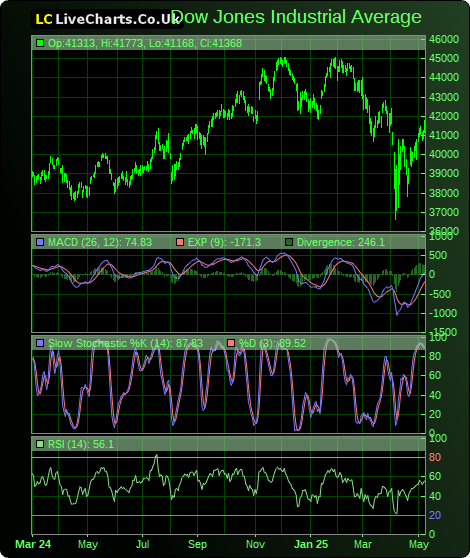Viewport: 470px width, 558px height.
Task: Click the MACD 500 axis label
Action: pos(438,256)
